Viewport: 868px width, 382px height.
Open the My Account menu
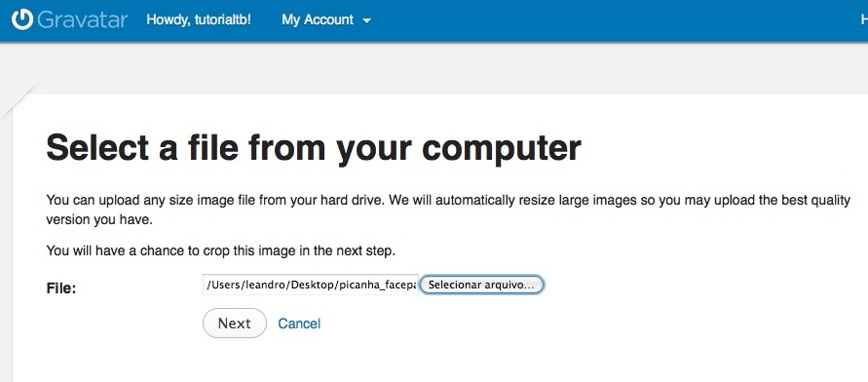click(x=325, y=19)
